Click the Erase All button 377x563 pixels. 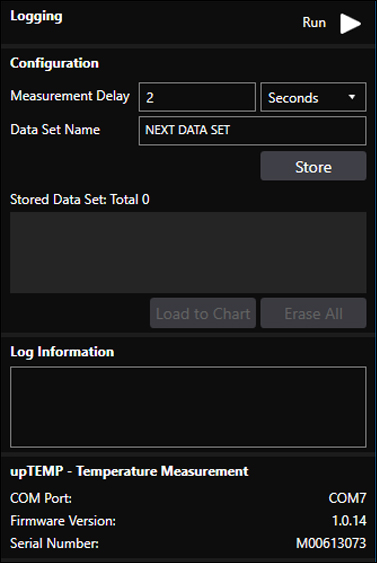313,313
